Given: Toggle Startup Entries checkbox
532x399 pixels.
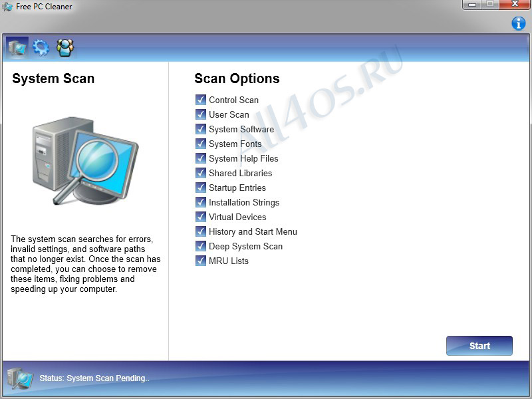Looking at the screenshot, I should coord(201,188).
